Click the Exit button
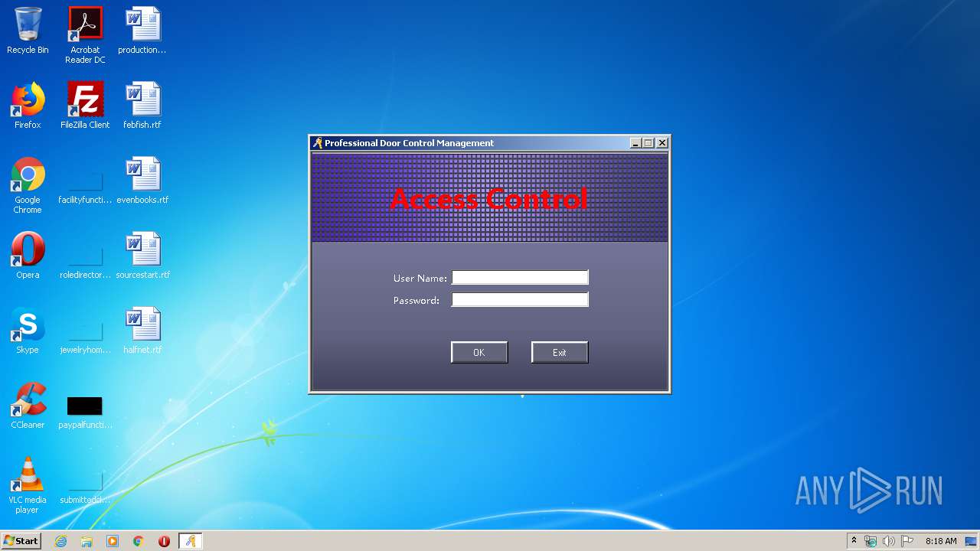Image resolution: width=980 pixels, height=551 pixels. (x=560, y=352)
